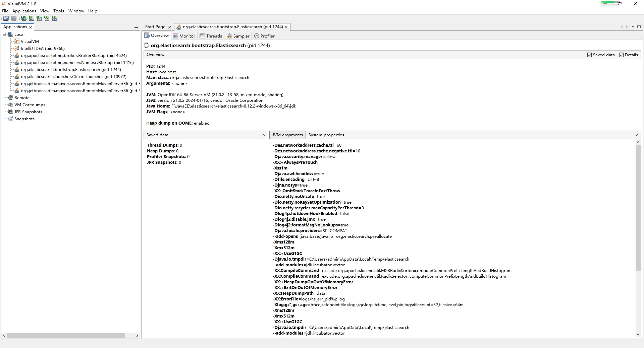644x348 pixels.
Task: Click the Heap dump on OOME label
Action: (169, 123)
